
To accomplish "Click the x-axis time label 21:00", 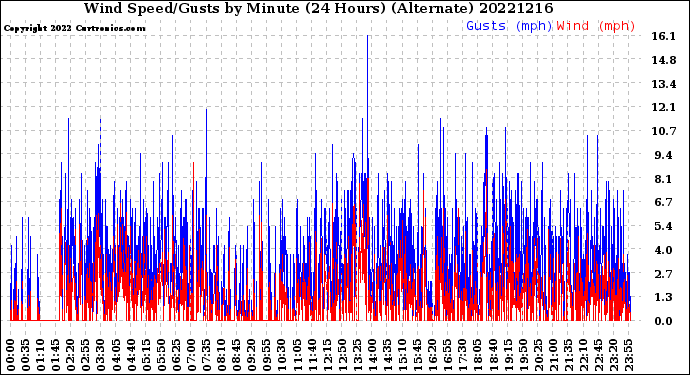I will tap(553, 355).
